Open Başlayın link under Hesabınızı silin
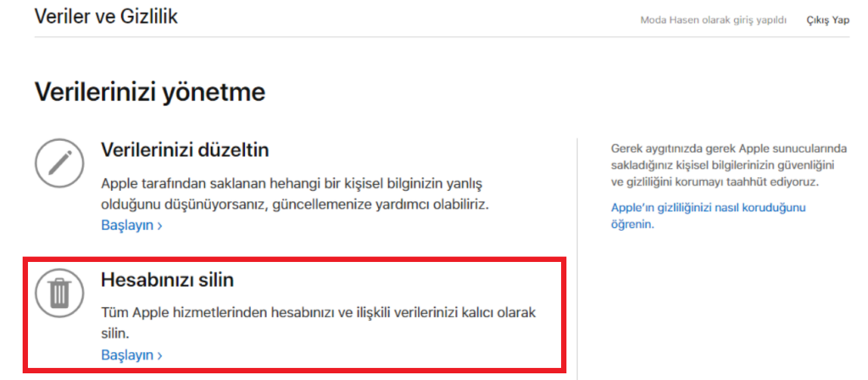Screen dimensions: 868x380 click(127, 355)
